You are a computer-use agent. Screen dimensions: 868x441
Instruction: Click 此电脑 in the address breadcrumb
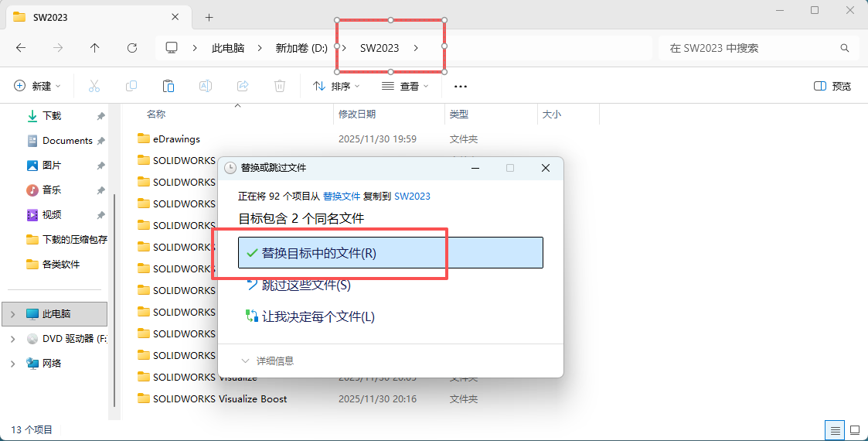[x=228, y=48]
